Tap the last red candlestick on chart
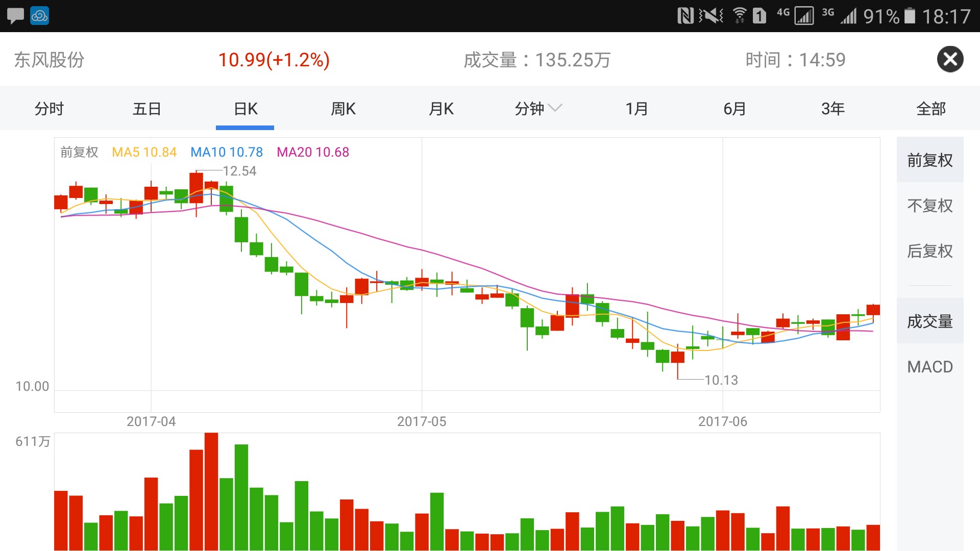980x551 pixels. click(x=873, y=310)
